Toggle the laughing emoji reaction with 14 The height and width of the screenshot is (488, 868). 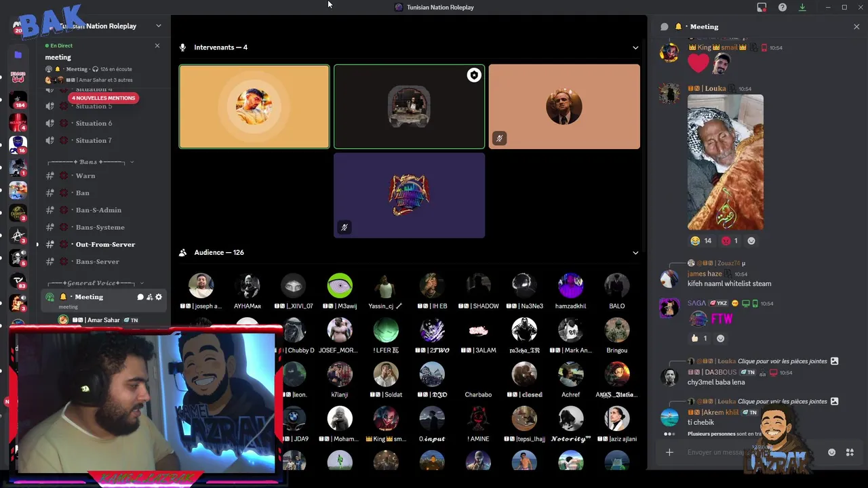click(x=701, y=241)
